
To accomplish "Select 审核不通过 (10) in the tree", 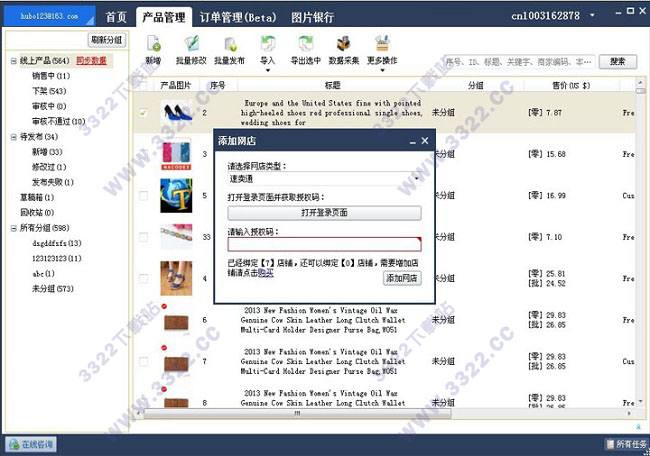I will click(x=58, y=121).
